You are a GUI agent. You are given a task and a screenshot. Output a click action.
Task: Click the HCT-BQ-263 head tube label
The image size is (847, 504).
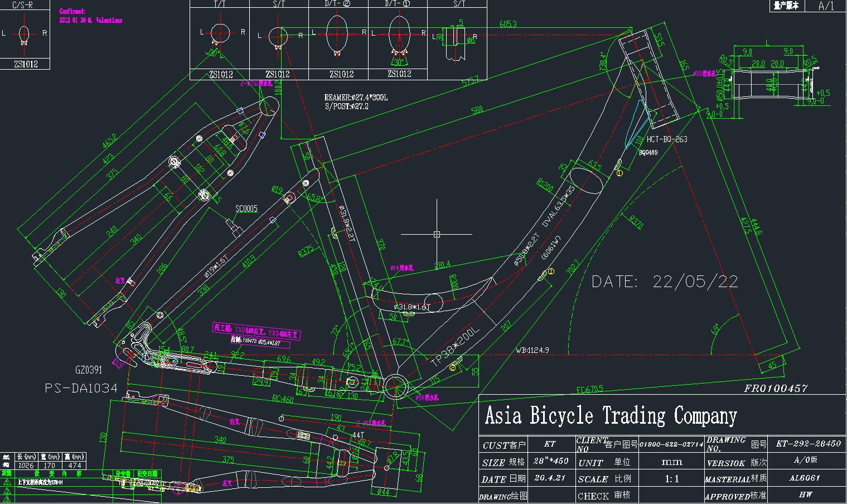667,139
